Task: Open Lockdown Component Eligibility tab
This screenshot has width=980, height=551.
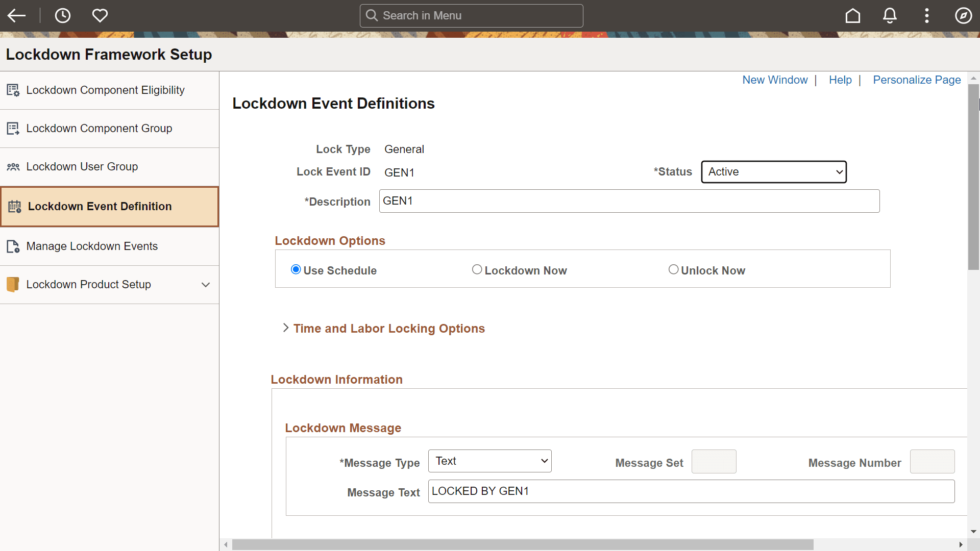Action: click(x=105, y=90)
